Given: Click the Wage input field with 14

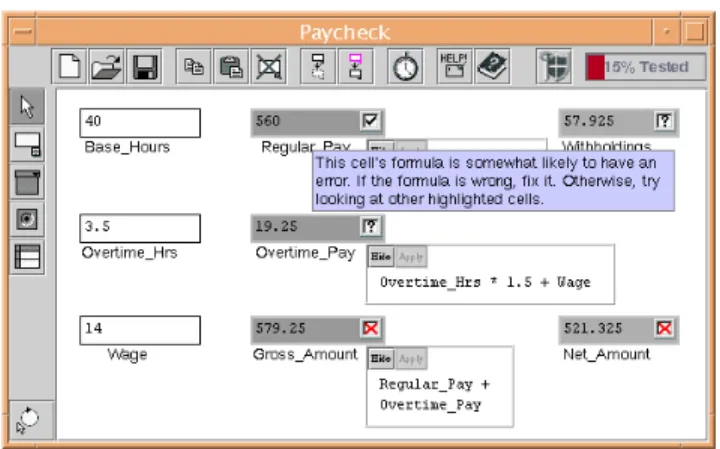Looking at the screenshot, I should pos(140,330).
